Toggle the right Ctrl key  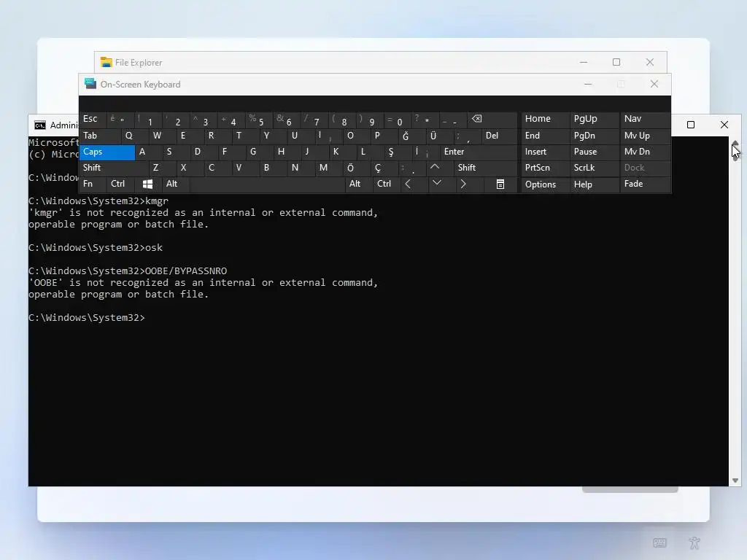387,184
